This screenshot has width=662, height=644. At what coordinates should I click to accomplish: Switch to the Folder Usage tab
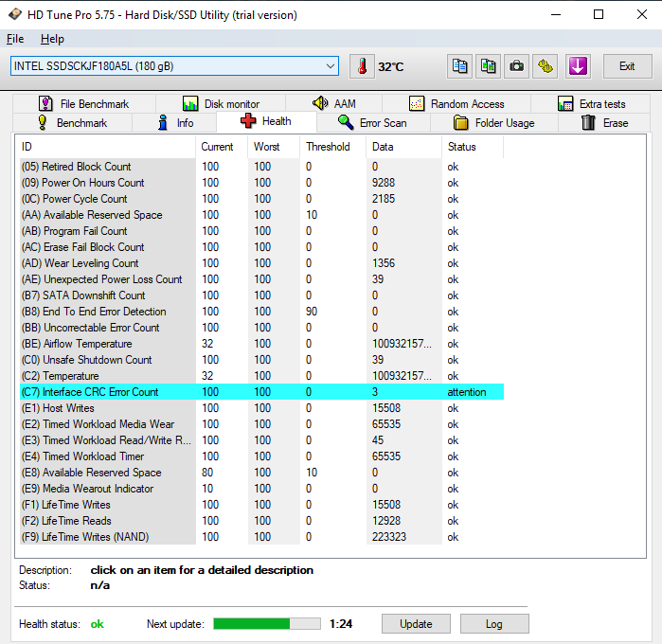(494, 123)
